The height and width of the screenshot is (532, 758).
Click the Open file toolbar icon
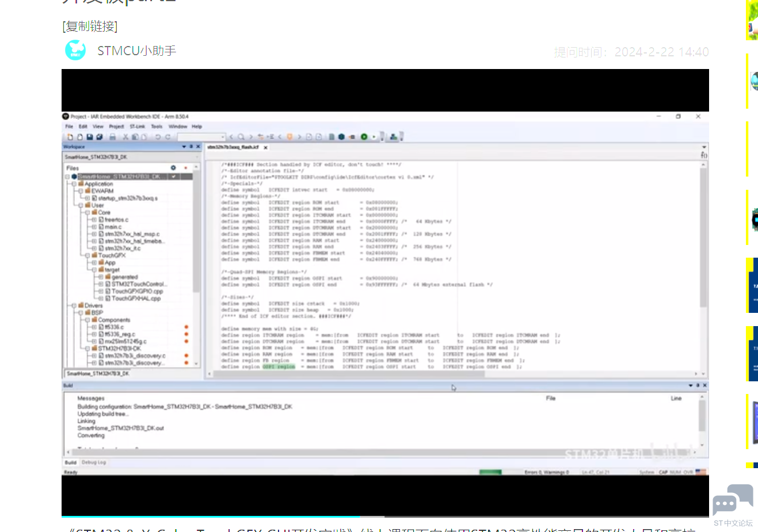pyautogui.click(x=80, y=137)
